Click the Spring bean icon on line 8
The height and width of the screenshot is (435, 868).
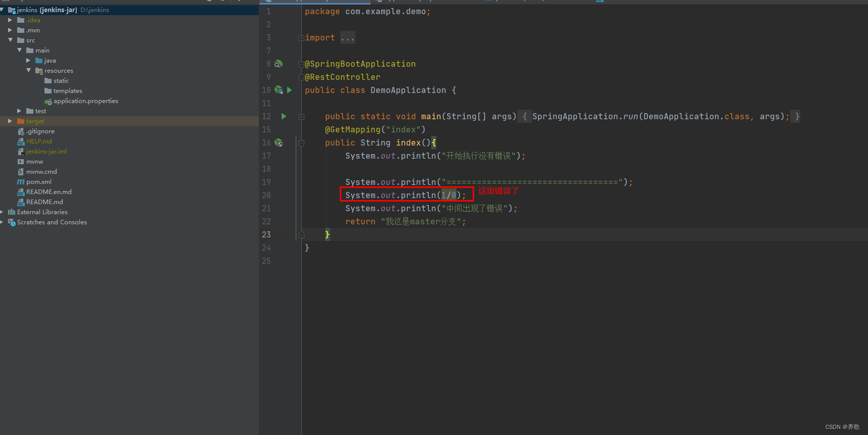pyautogui.click(x=279, y=64)
